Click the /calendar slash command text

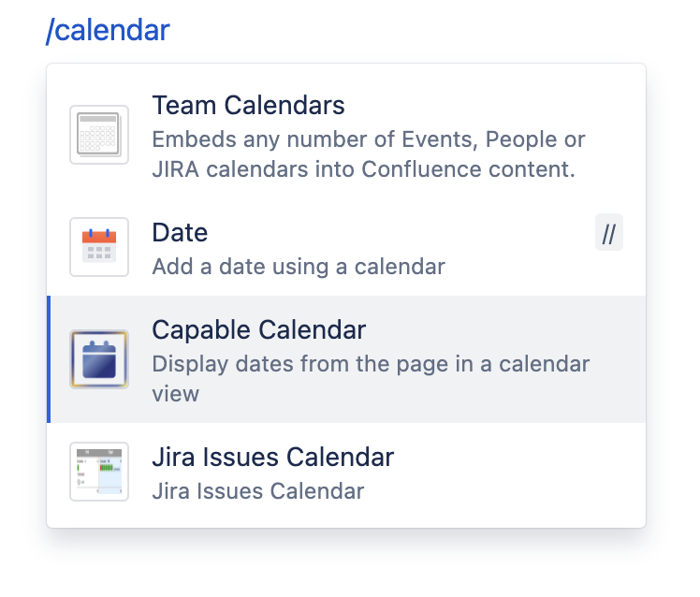tap(109, 30)
